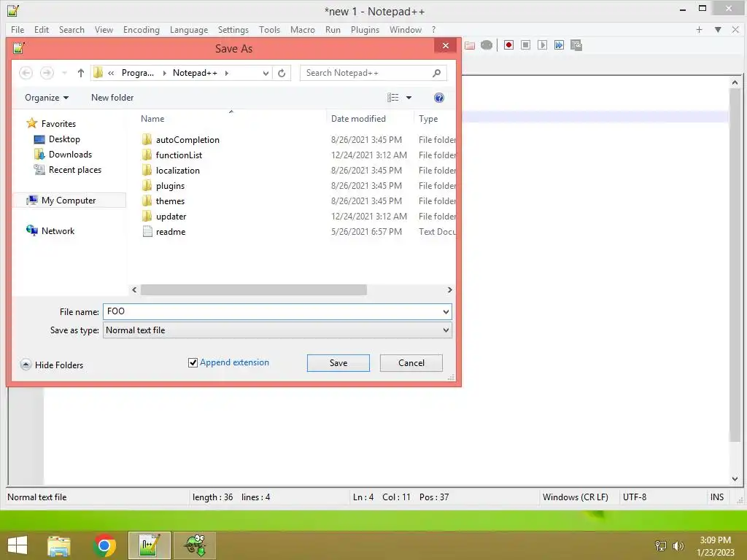Image resolution: width=747 pixels, height=560 pixels.
Task: Click the search magnifier icon
Action: point(436,73)
